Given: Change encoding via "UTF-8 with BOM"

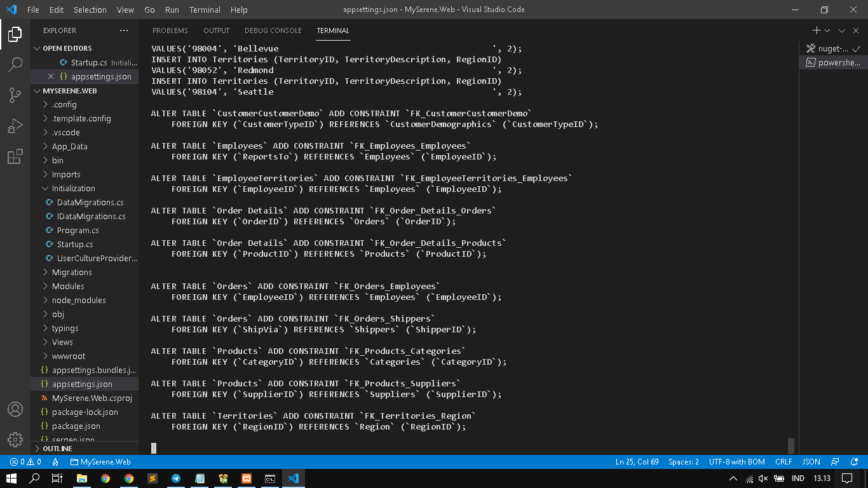Looking at the screenshot, I should pos(736,462).
